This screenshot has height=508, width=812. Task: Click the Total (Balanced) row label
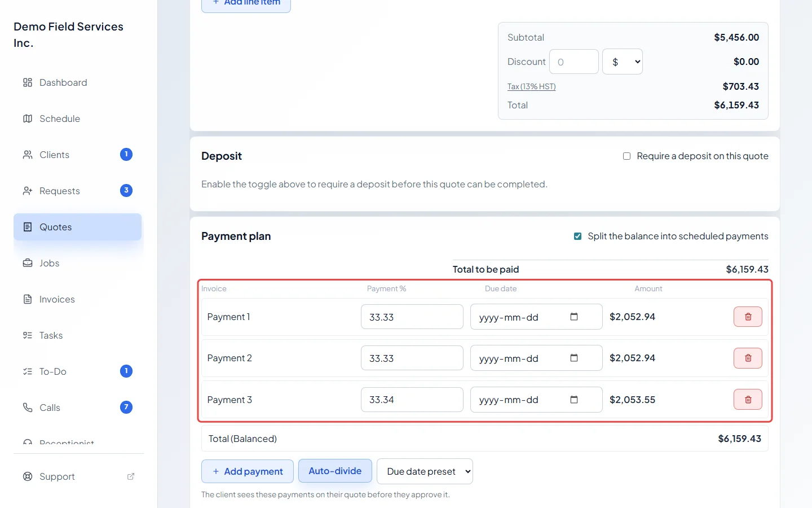point(242,439)
